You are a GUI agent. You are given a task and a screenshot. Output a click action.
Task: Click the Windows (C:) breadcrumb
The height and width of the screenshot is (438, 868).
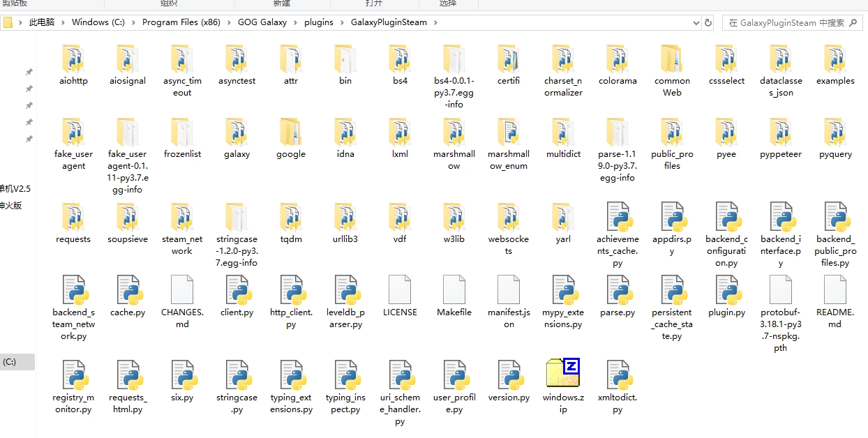(98, 22)
